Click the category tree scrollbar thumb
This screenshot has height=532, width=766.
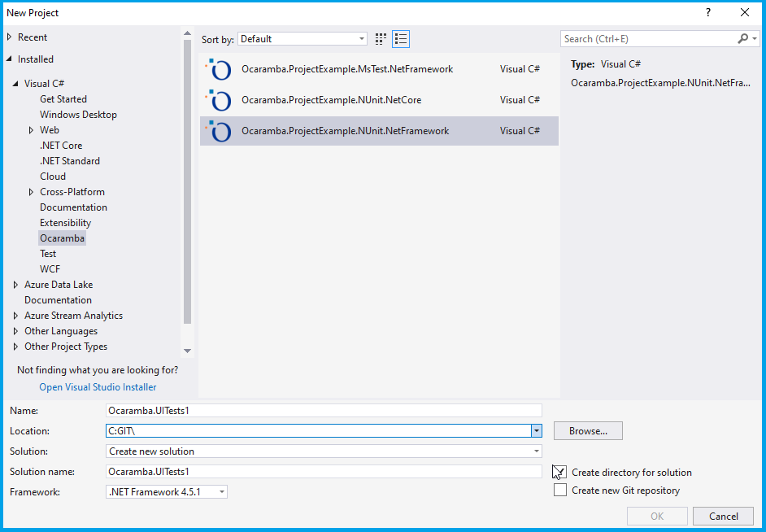tap(187, 181)
